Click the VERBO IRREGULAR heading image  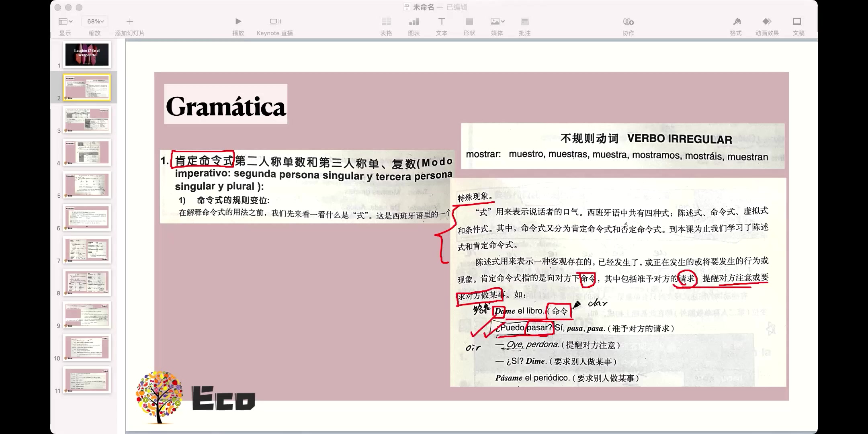(622, 146)
